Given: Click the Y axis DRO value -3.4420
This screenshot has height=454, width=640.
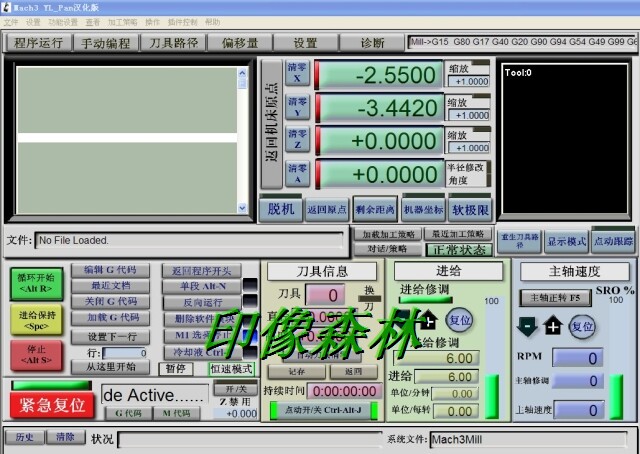Looking at the screenshot, I should [379, 108].
